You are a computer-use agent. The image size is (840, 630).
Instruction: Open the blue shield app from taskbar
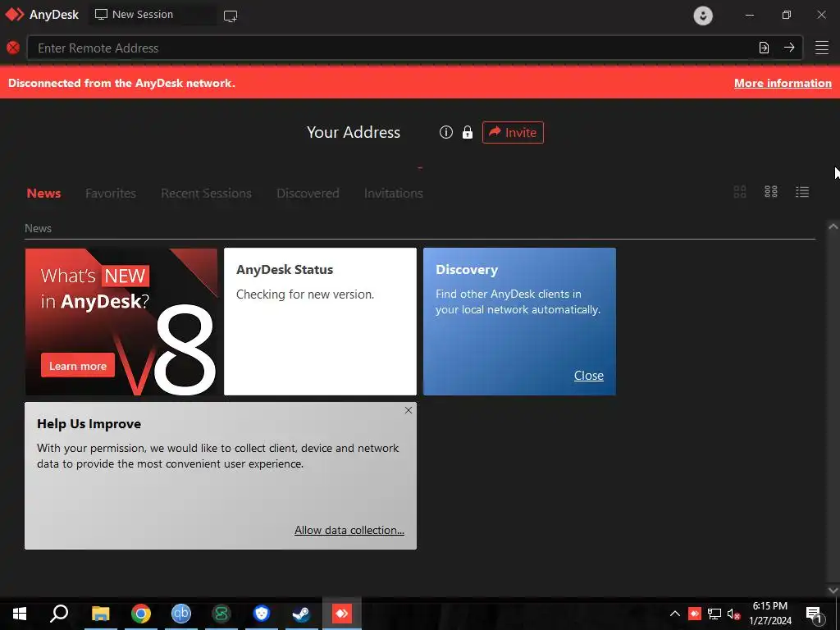point(262,614)
